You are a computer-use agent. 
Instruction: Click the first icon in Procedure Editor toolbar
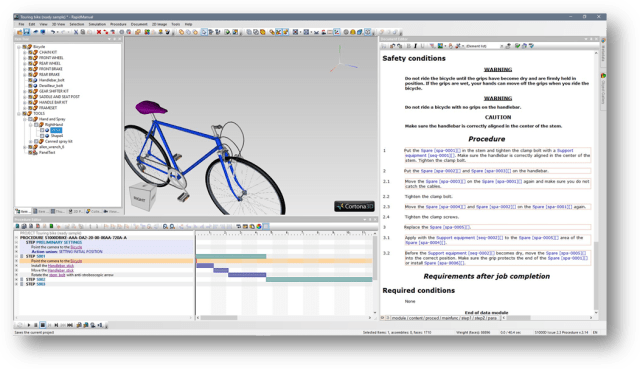click(x=17, y=226)
